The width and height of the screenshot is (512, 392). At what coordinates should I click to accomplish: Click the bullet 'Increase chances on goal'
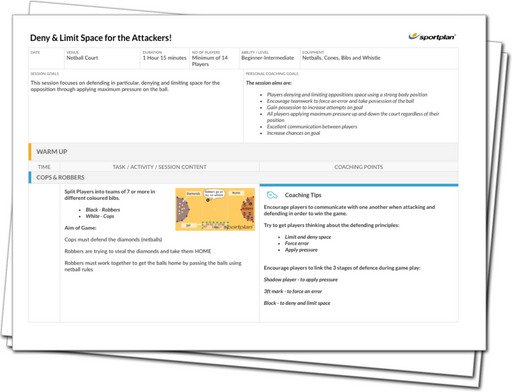click(x=293, y=133)
